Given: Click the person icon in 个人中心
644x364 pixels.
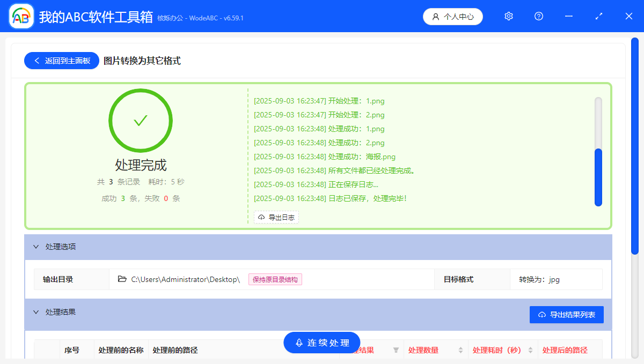Looking at the screenshot, I should pos(435,16).
